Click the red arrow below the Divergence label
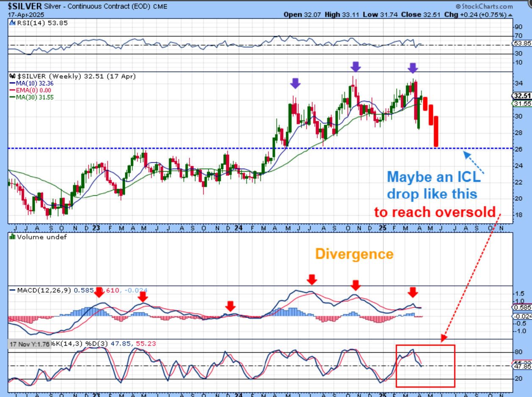The height and width of the screenshot is (397, 532). click(x=312, y=279)
